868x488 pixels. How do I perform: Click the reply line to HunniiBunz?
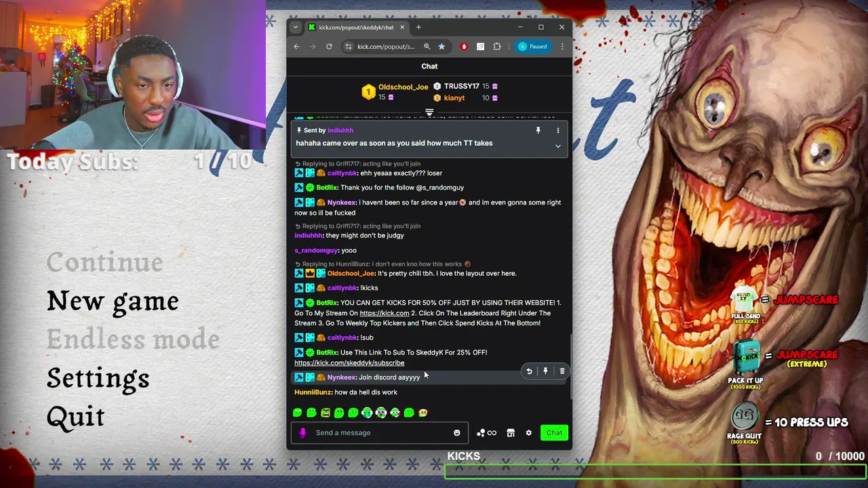(382, 264)
